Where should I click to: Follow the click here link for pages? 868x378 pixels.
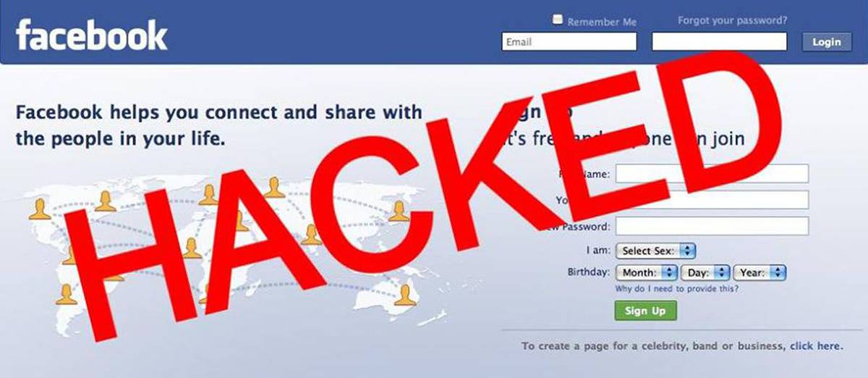pos(815,346)
